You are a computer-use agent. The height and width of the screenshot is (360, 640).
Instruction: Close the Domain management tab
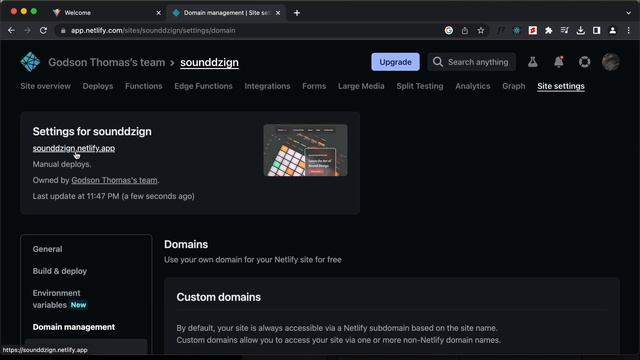point(278,13)
